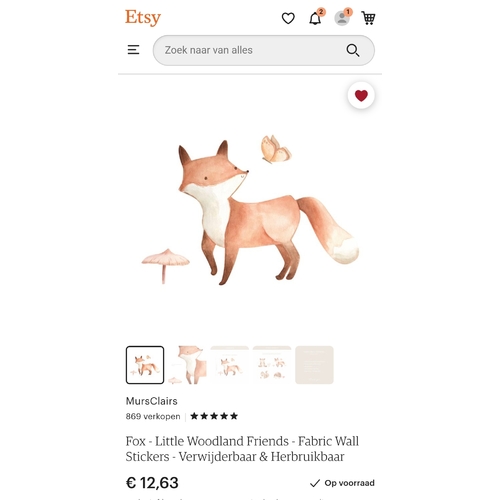Click the '869 verkopen' sales count
Image resolution: width=500 pixels, height=500 pixels.
153,416
